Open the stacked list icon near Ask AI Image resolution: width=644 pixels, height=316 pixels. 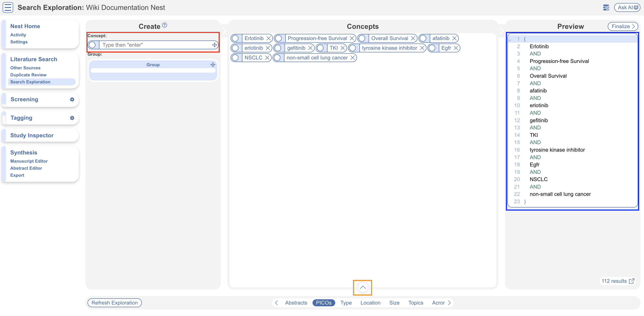606,7
